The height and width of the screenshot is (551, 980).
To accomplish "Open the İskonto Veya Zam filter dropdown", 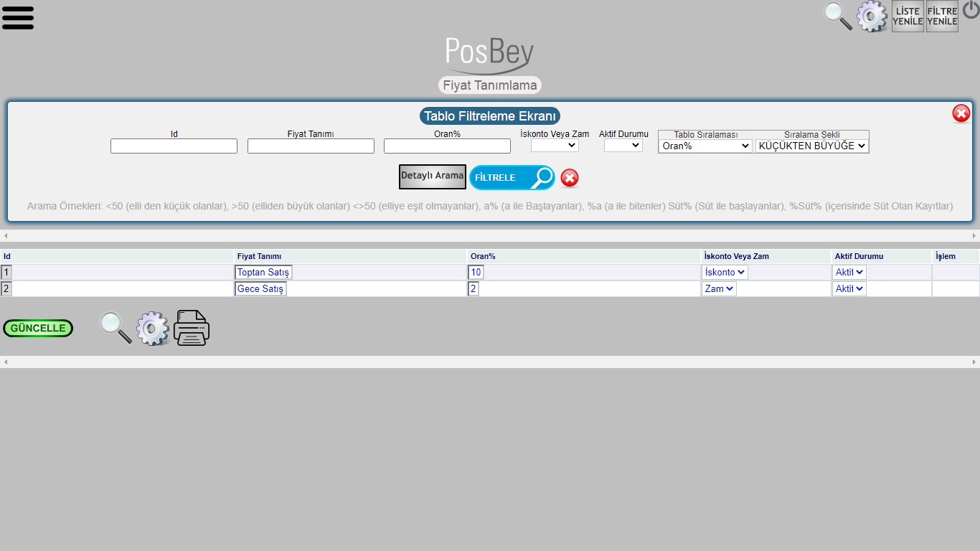I will click(x=555, y=145).
